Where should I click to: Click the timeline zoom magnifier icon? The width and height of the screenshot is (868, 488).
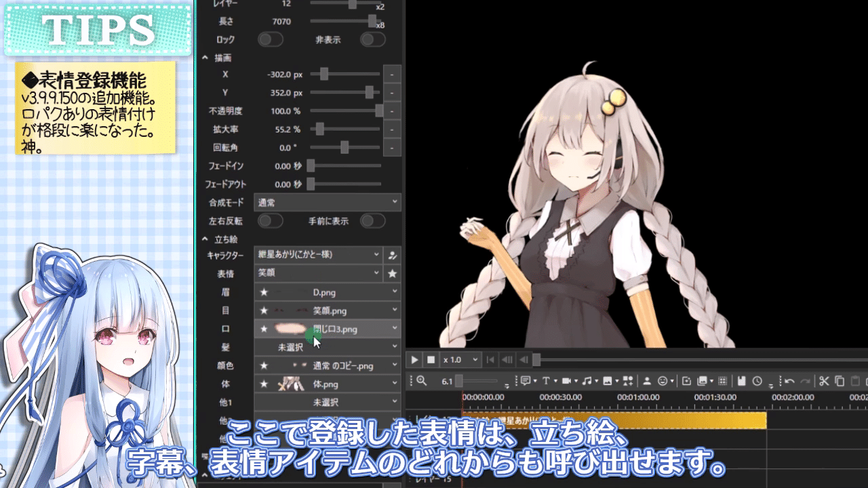pos(421,380)
